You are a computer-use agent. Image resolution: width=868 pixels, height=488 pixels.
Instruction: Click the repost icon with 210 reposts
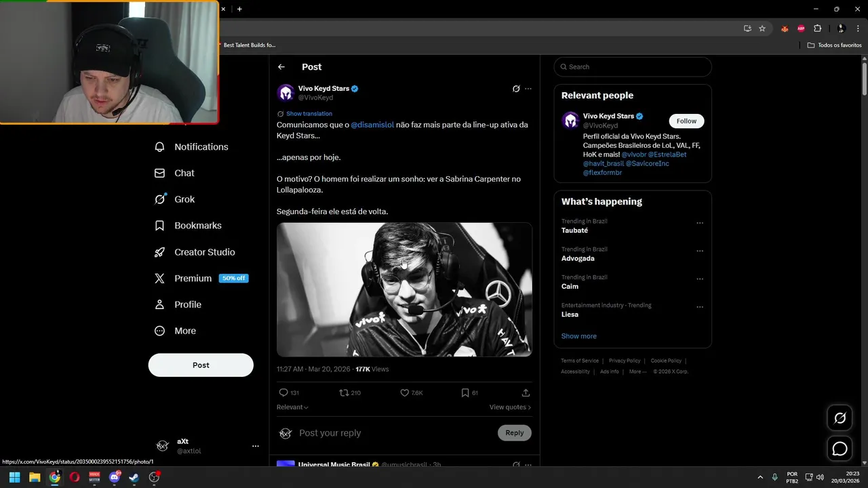344,393
